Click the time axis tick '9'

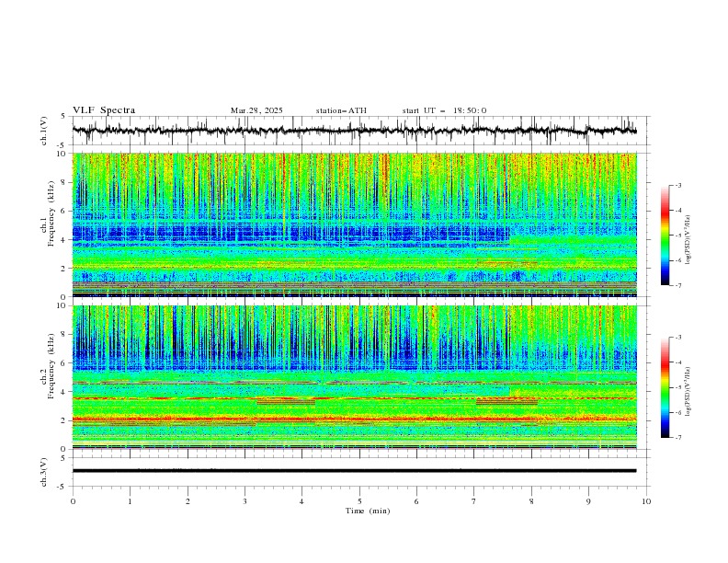tap(588, 501)
